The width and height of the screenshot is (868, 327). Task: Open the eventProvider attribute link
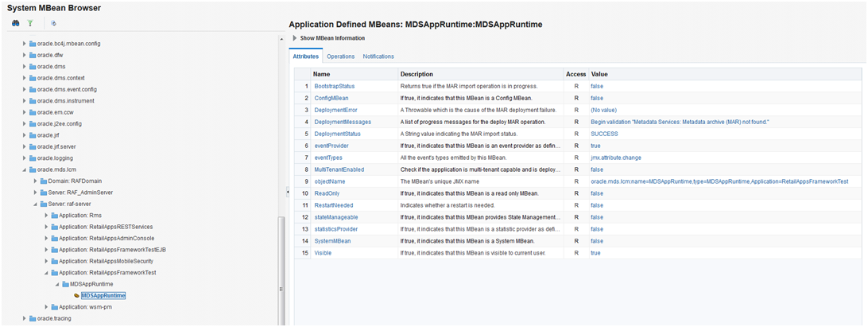point(332,146)
